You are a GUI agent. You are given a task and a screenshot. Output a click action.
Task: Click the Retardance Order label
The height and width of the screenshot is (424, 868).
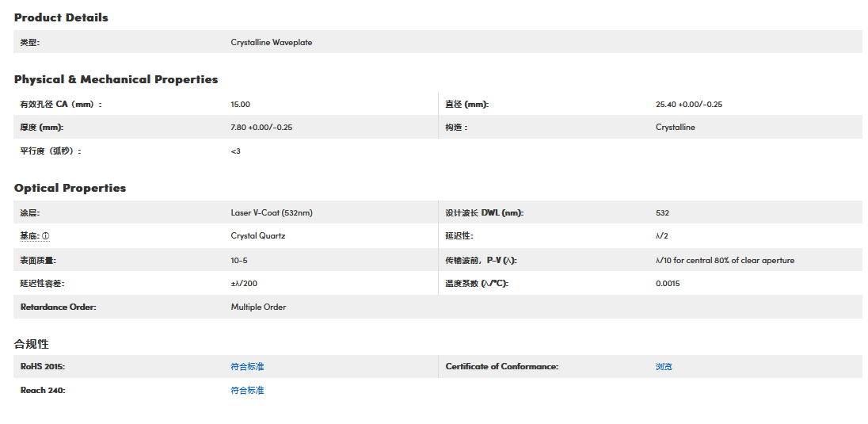pos(58,307)
